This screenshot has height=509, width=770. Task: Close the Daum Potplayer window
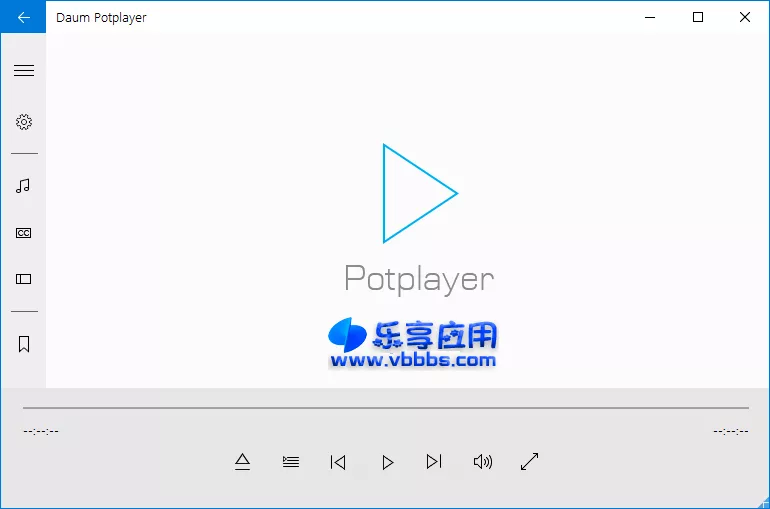pos(744,17)
